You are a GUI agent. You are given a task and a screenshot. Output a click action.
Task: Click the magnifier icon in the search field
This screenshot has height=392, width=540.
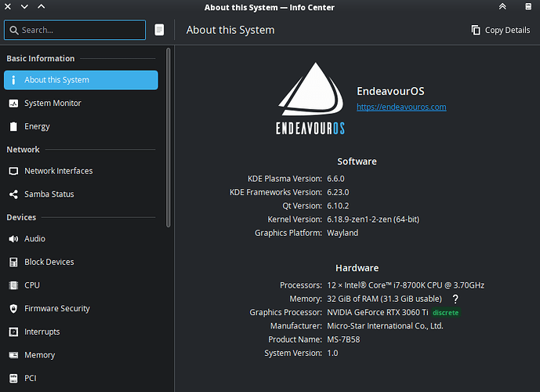click(14, 31)
